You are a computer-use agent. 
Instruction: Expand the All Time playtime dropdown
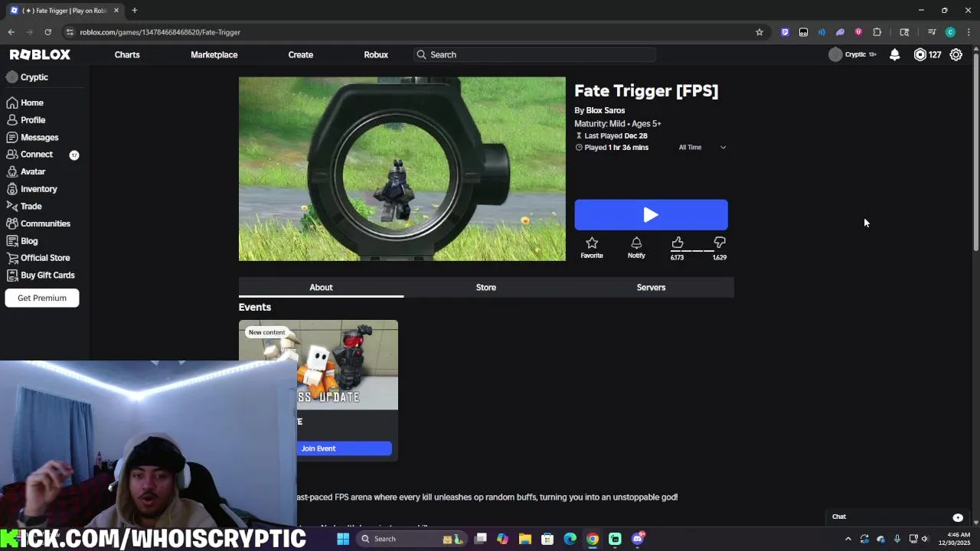coord(702,148)
